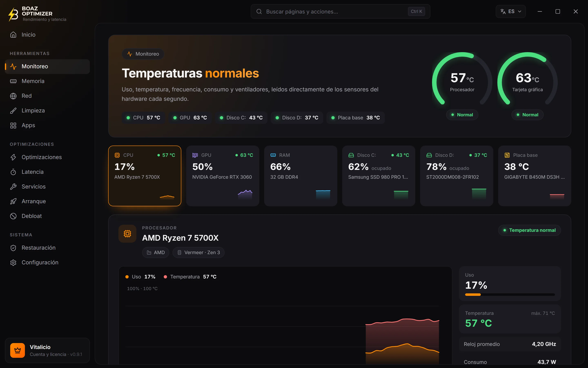Open Vitalicio account and license panel
The height and width of the screenshot is (368, 588).
click(x=47, y=350)
